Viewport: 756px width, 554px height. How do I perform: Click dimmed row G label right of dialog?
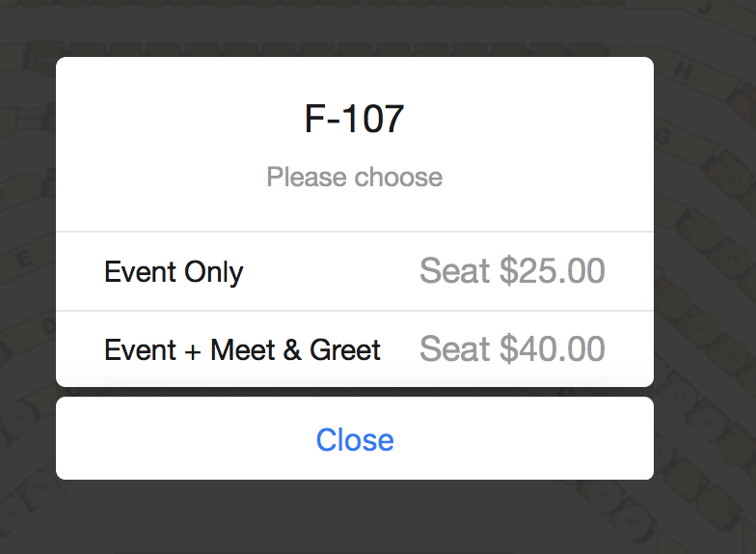click(x=664, y=135)
